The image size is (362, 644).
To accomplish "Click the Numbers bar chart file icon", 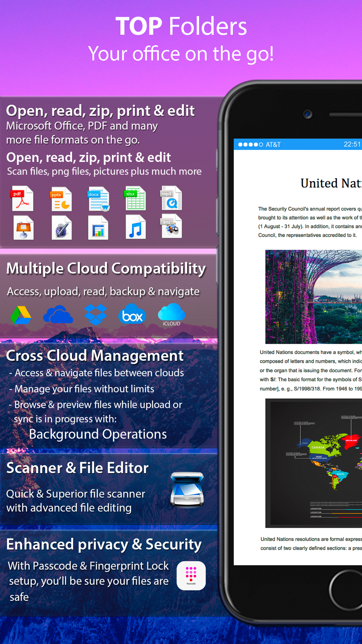I will [x=98, y=227].
